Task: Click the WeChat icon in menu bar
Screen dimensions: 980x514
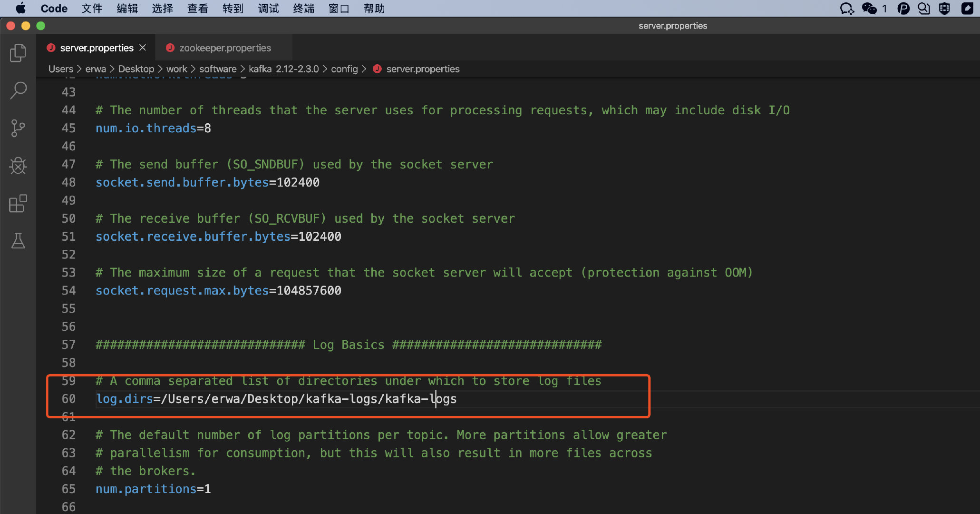Action: (870, 9)
